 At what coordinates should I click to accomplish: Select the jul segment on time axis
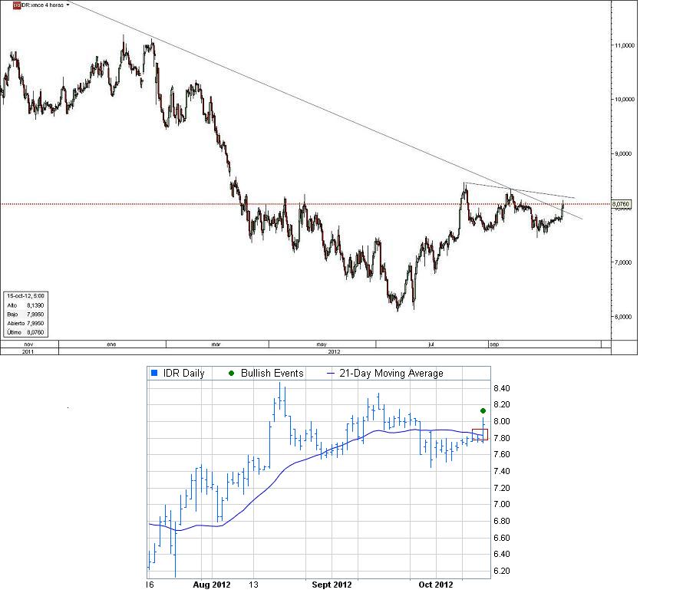431,344
